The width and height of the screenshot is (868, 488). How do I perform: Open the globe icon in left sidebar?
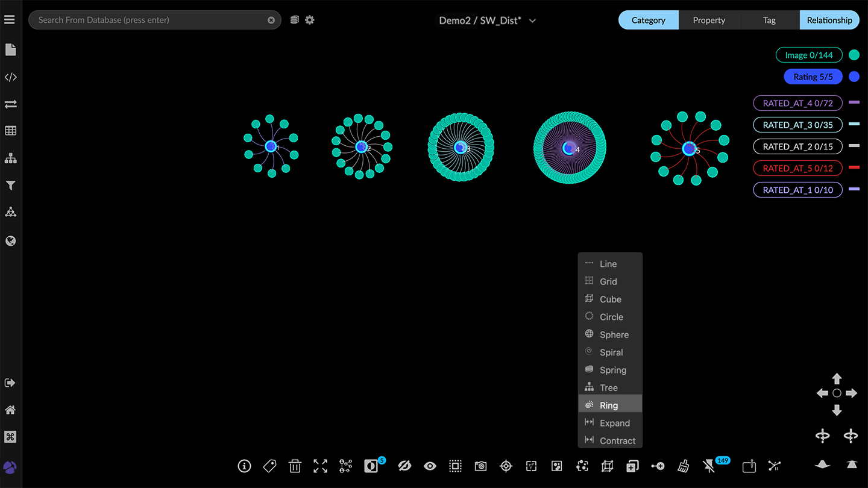[x=10, y=241]
